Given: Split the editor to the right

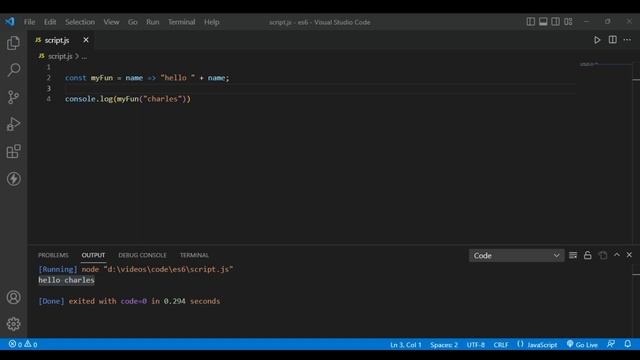Looking at the screenshot, I should click(613, 40).
